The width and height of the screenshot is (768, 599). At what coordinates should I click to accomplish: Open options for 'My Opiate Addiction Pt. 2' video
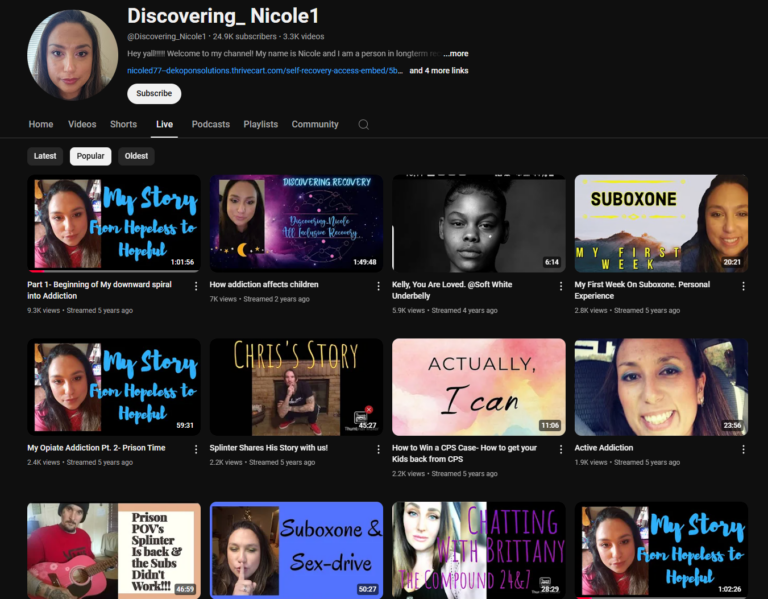(x=196, y=449)
